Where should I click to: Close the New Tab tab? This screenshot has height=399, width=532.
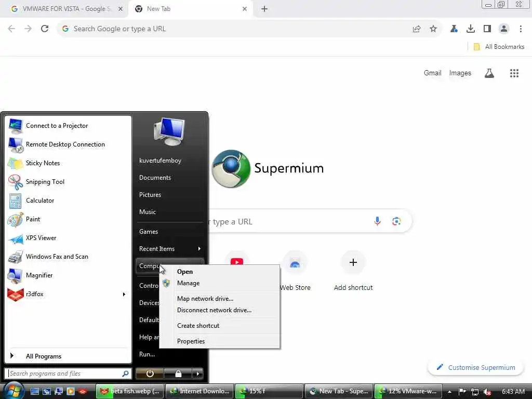coord(245,9)
